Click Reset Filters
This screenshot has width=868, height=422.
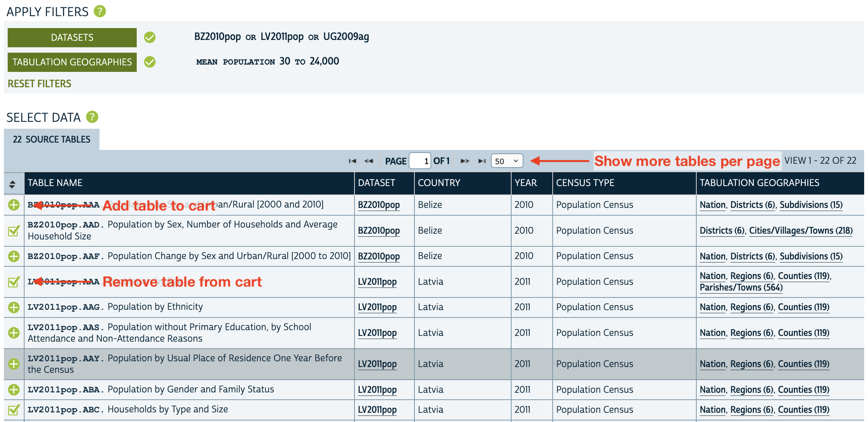(40, 83)
